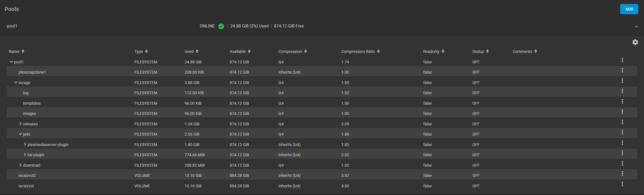Expand the plexmediaserver-plugin tree node
This screenshot has width=644, height=195.
coord(25,144)
